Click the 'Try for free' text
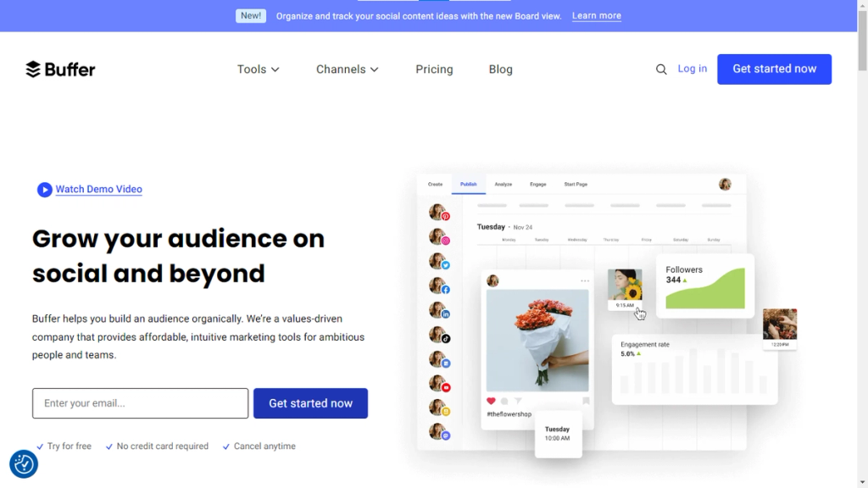The image size is (868, 488). coord(70,446)
